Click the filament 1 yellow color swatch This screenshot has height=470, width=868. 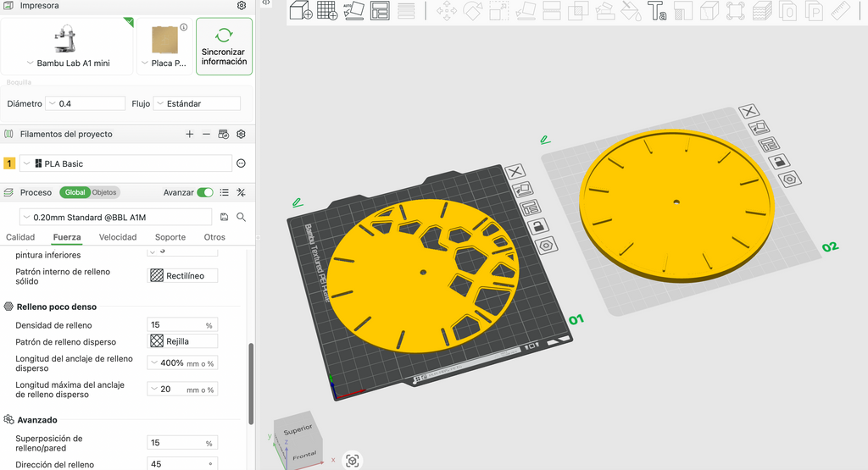pyautogui.click(x=9, y=163)
